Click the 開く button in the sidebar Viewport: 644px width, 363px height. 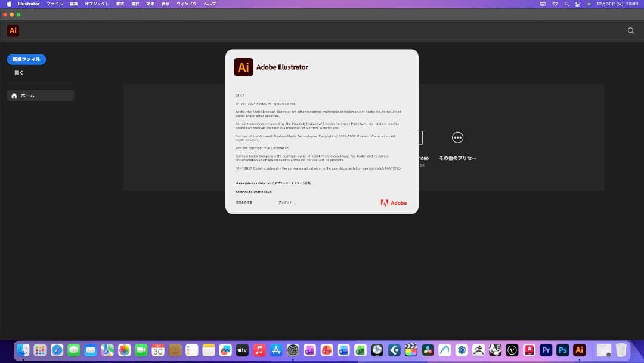tap(19, 73)
